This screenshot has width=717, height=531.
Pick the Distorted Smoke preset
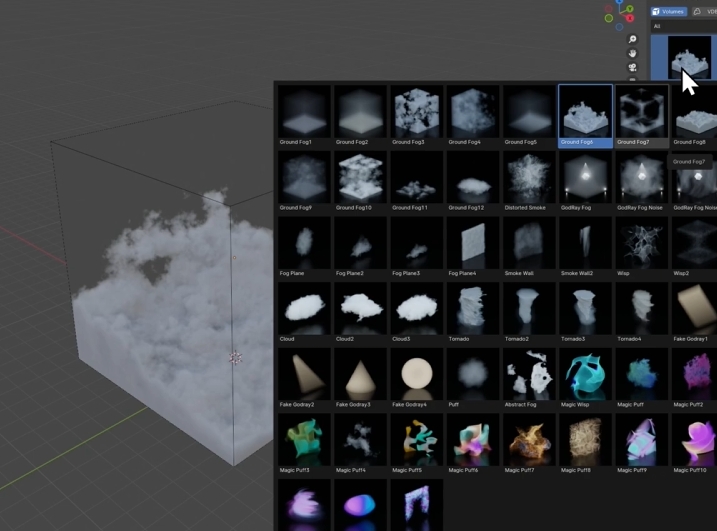click(x=529, y=181)
